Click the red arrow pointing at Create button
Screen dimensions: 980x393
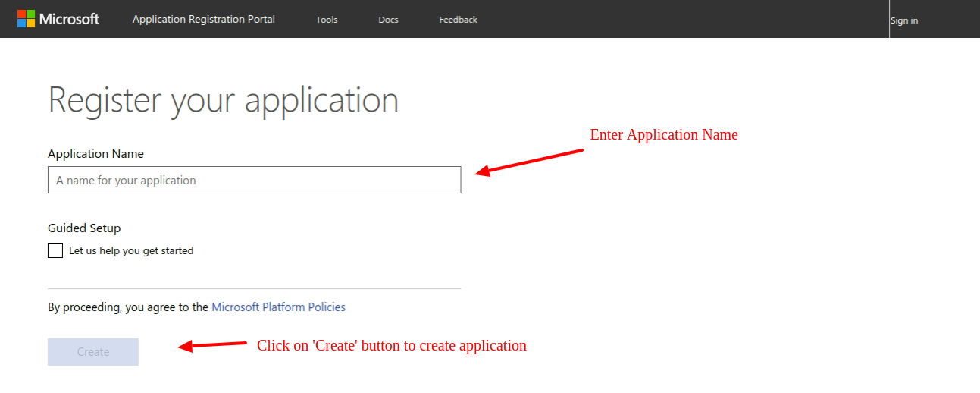tap(213, 346)
